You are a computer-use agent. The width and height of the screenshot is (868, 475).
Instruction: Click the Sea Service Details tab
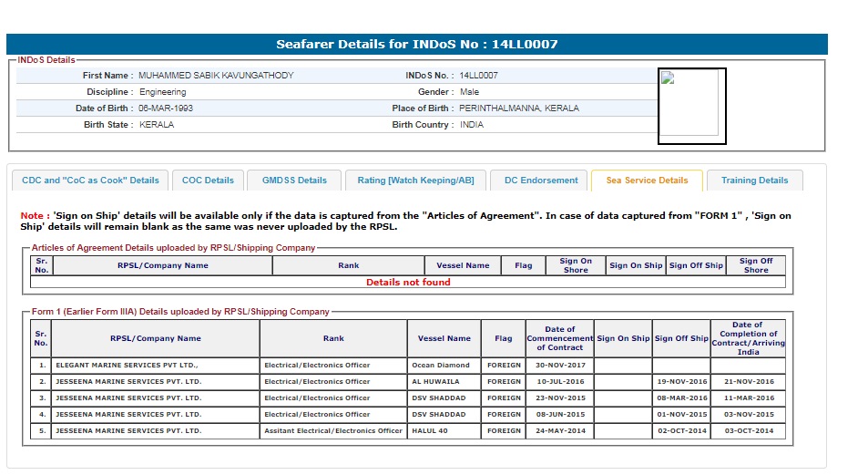(647, 181)
